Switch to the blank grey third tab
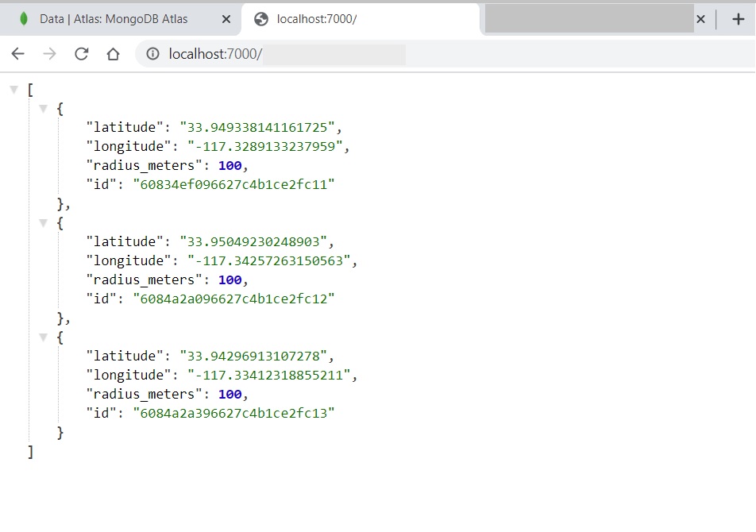The width and height of the screenshot is (756, 532). [x=589, y=19]
